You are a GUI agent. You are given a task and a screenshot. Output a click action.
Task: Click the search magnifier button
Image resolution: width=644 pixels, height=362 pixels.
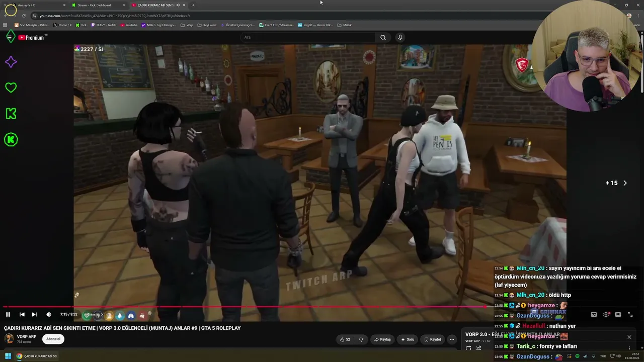point(383,37)
